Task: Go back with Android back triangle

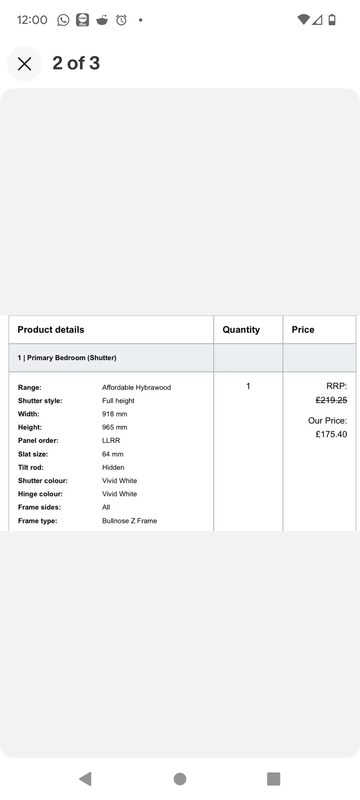Action: point(85,779)
